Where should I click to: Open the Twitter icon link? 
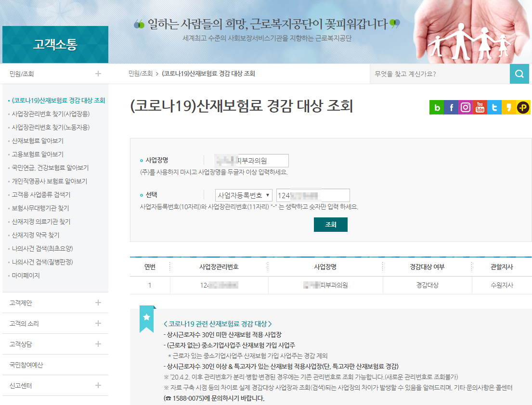coord(494,108)
